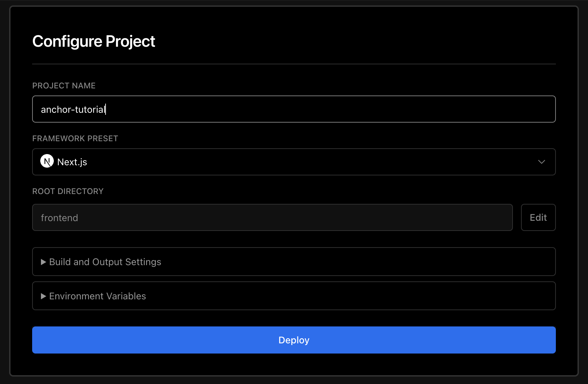Click the FRAMEWORK PRESET label
The height and width of the screenshot is (384, 588).
[x=75, y=138]
